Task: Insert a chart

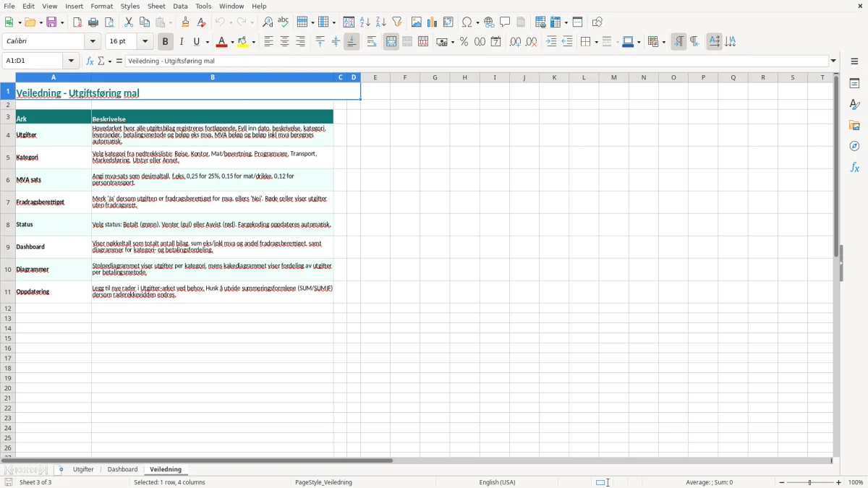Action: pos(433,22)
